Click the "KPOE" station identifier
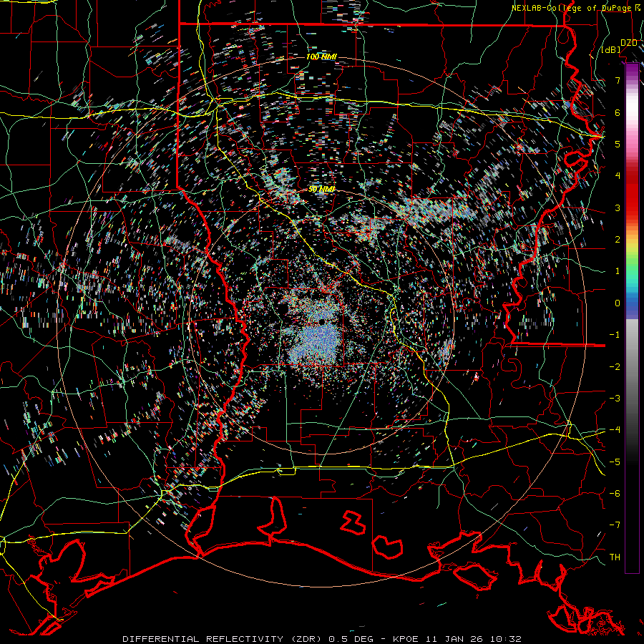This screenshot has height=644, width=644. [406, 639]
